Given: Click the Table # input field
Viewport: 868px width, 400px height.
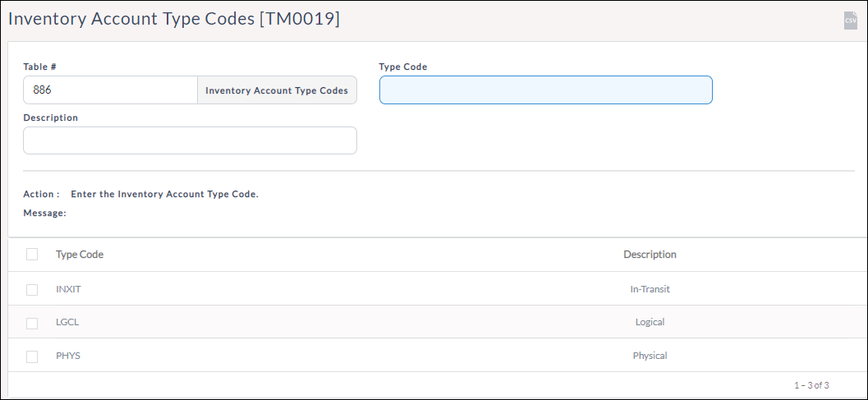Looking at the screenshot, I should 110,90.
